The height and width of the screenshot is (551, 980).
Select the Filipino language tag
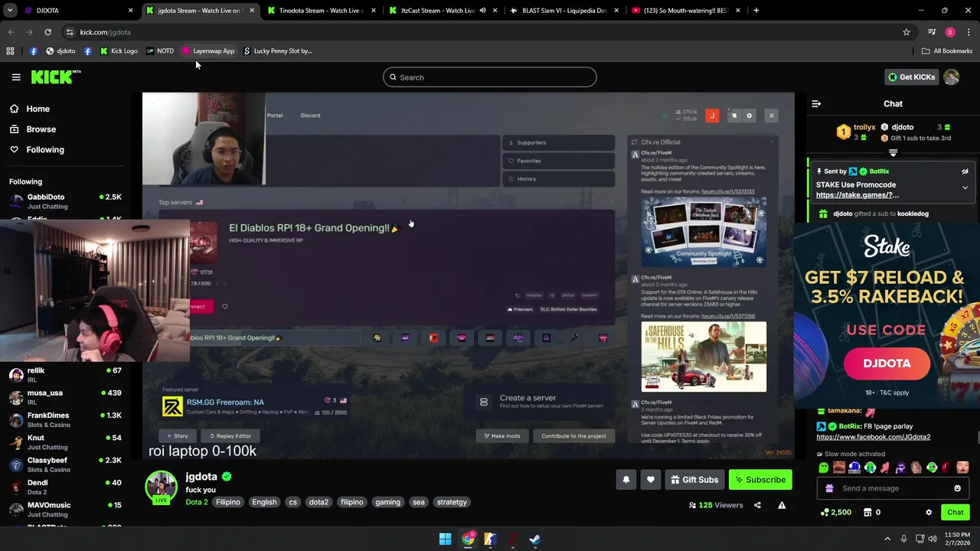coord(228,502)
